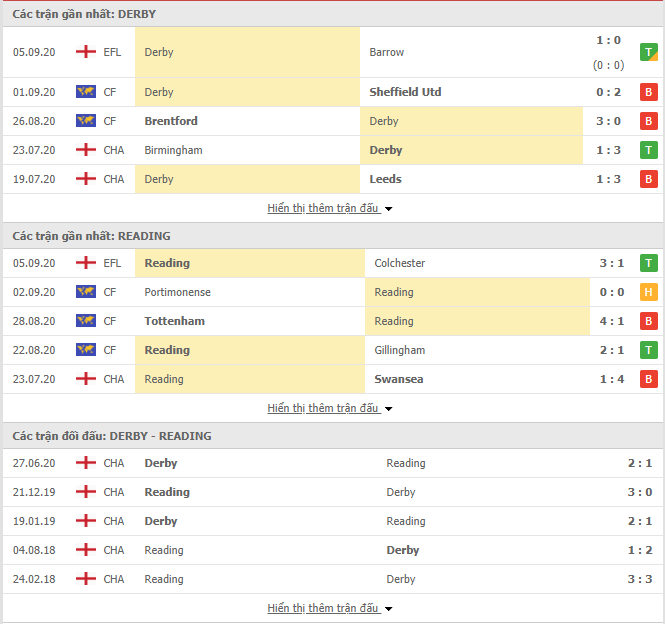Select the 3 : 0 score on 21.12.19
665x624 pixels.
(x=640, y=492)
